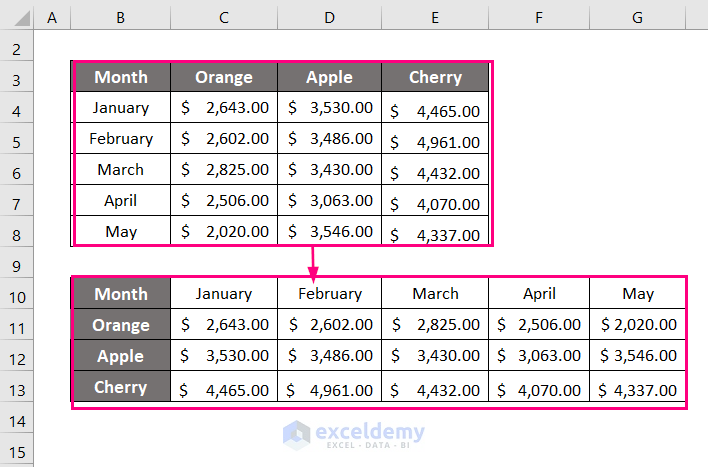Click the cell showing $ 4,337.00 in row 13
The image size is (708, 467).
pos(638,390)
